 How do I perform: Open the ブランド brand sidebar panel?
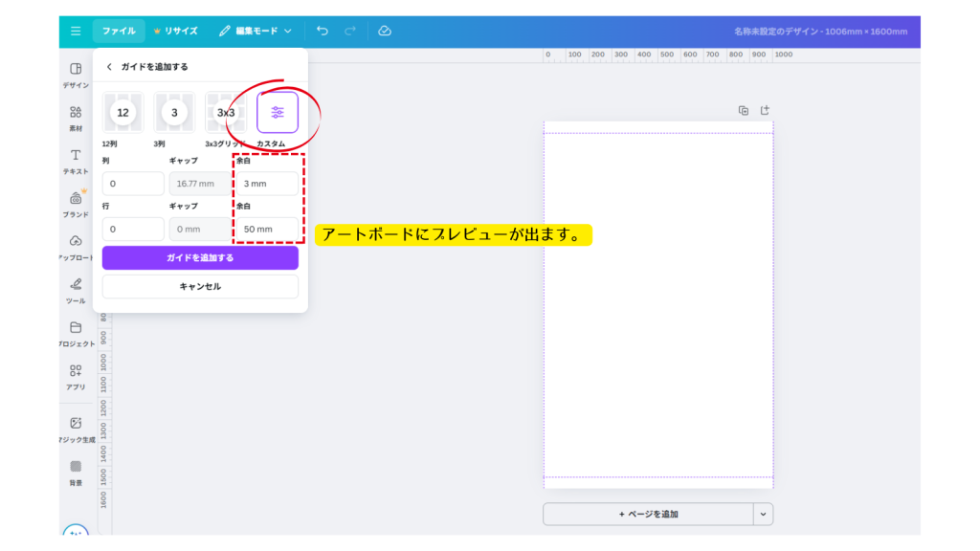76,204
